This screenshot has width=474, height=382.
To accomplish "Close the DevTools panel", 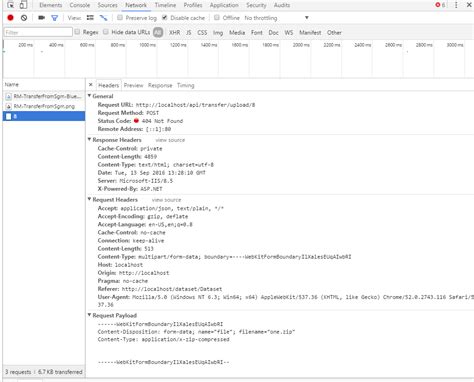I will click(x=469, y=5).
